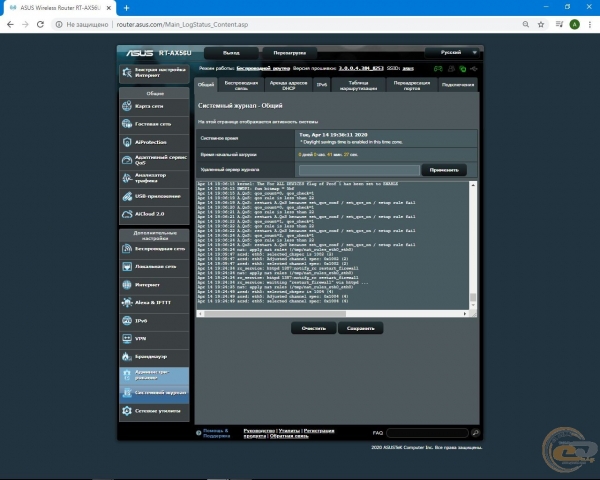Click the help question mark icon

(x=199, y=433)
